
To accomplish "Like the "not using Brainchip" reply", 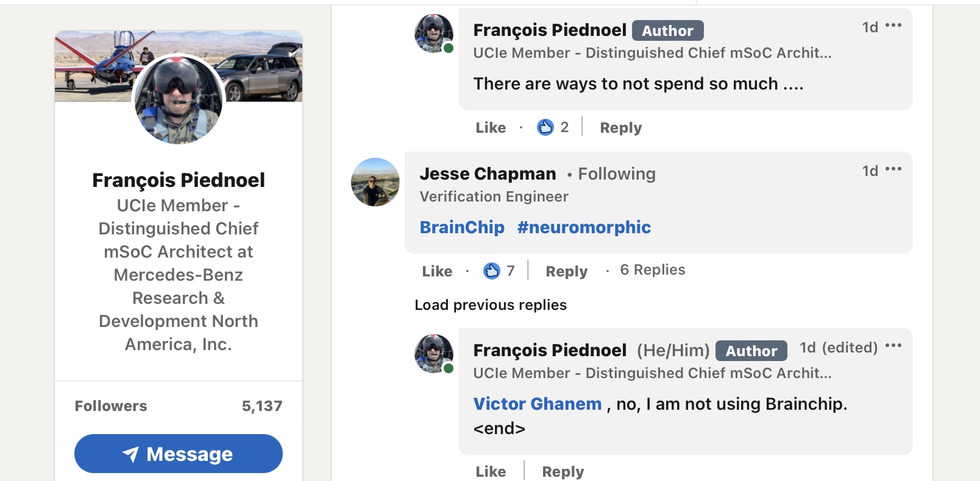I will (491, 471).
